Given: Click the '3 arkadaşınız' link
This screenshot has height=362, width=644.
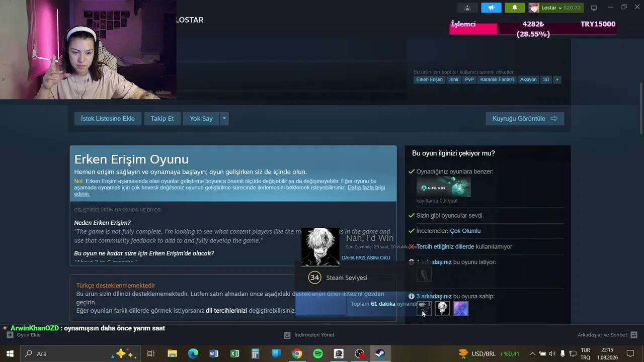Looking at the screenshot, I should 434,297.
